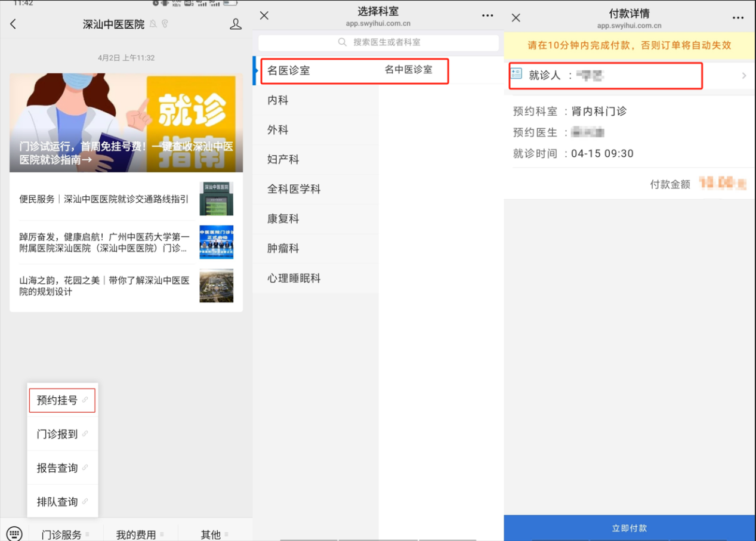Image resolution: width=756 pixels, height=541 pixels.
Task: Tap 立即付款 button
Action: [x=630, y=528]
